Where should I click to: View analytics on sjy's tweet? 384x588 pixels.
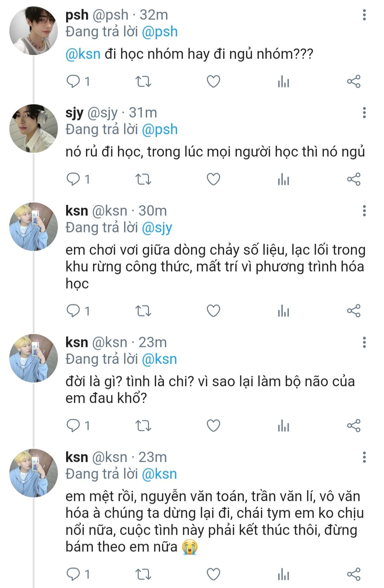(283, 180)
